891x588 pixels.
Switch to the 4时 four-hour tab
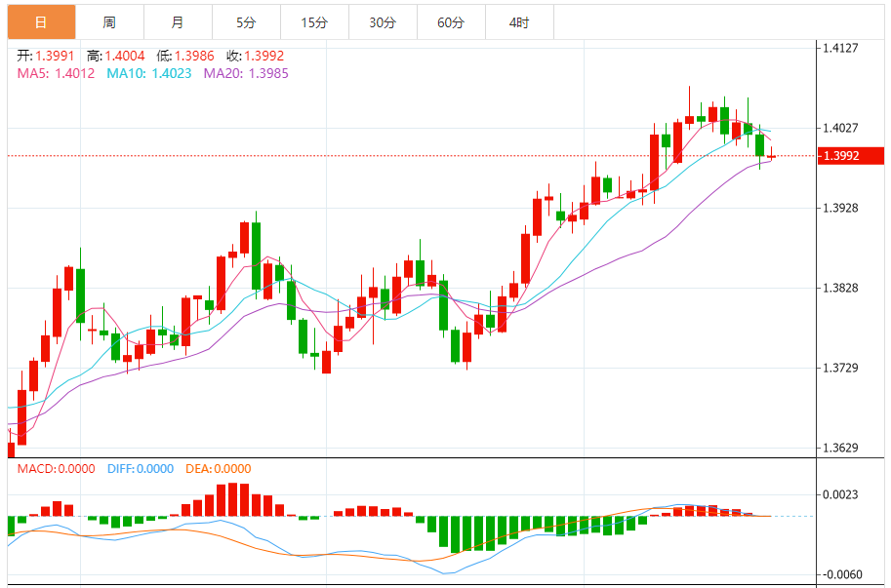click(x=519, y=22)
